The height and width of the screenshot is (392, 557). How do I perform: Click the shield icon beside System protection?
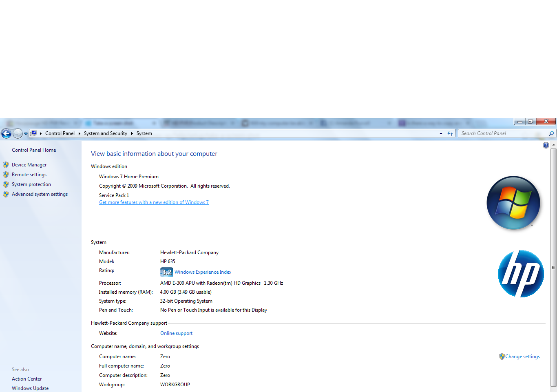tap(6, 184)
